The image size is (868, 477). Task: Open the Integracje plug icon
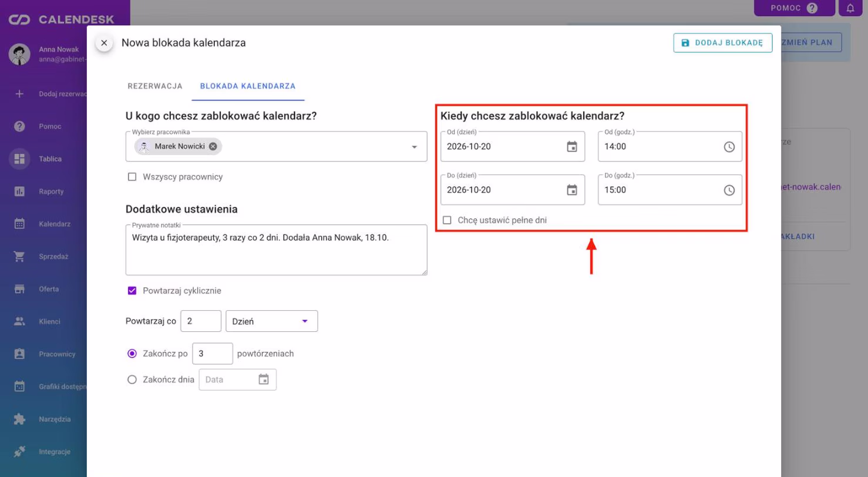(19, 452)
